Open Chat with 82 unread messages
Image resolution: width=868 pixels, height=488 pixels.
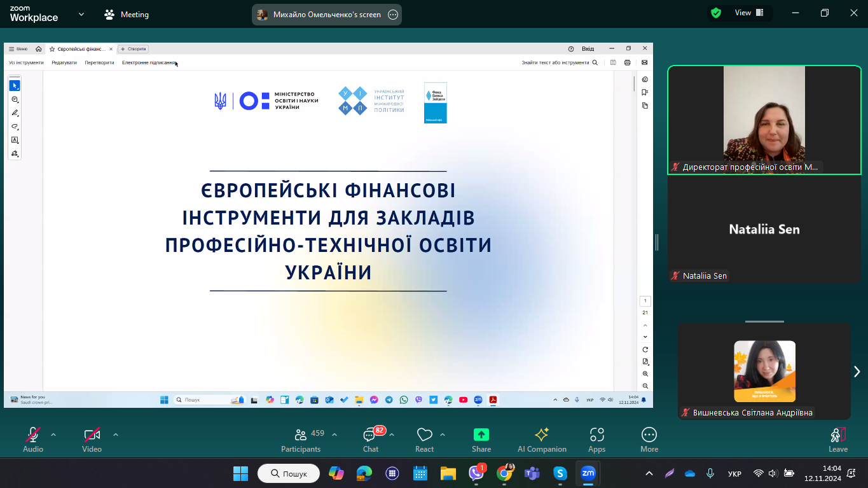tap(370, 439)
